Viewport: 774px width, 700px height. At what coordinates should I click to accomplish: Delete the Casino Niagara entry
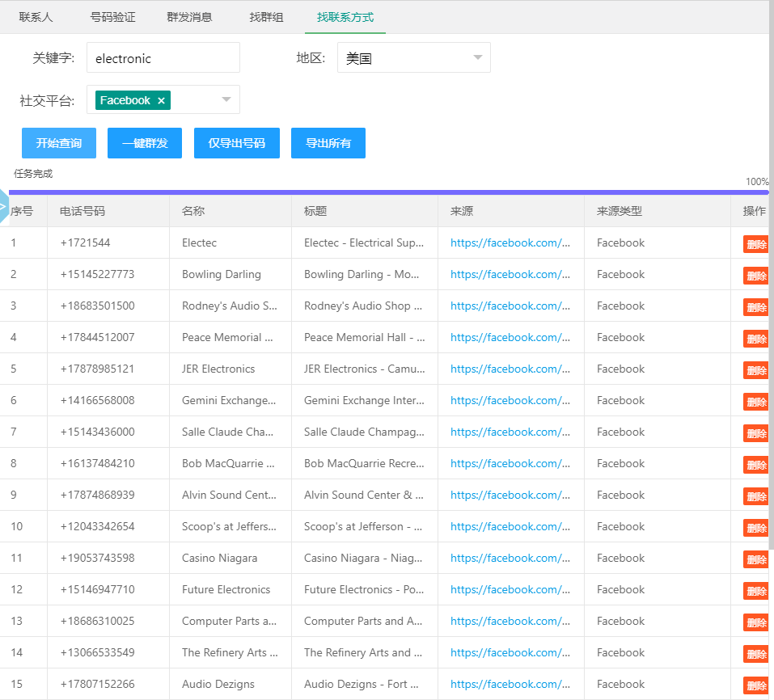tap(755, 559)
